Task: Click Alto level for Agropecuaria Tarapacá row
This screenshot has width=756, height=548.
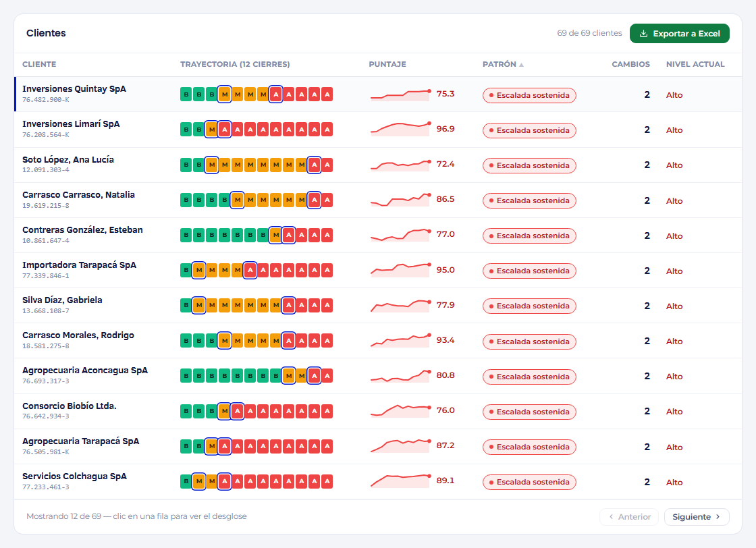Action: click(674, 447)
